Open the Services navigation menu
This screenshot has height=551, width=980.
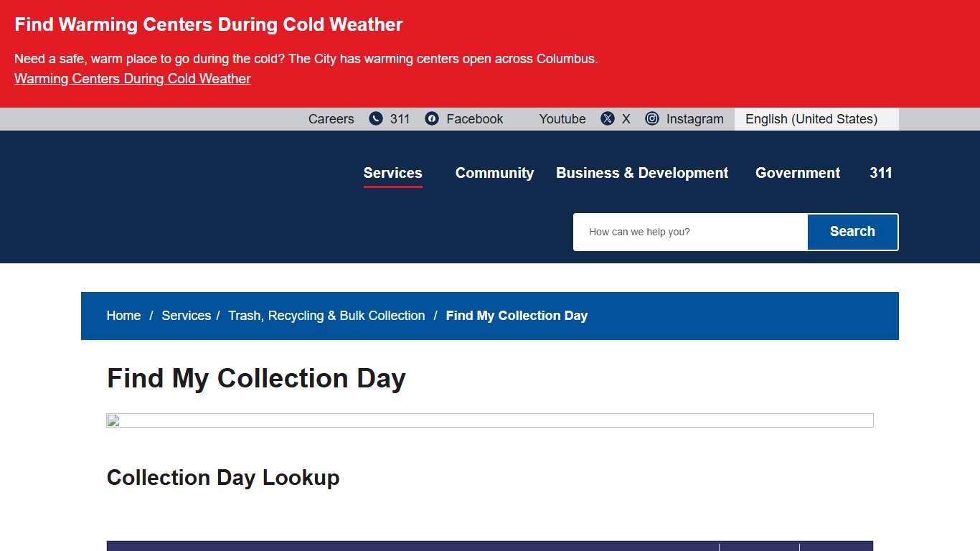392,173
